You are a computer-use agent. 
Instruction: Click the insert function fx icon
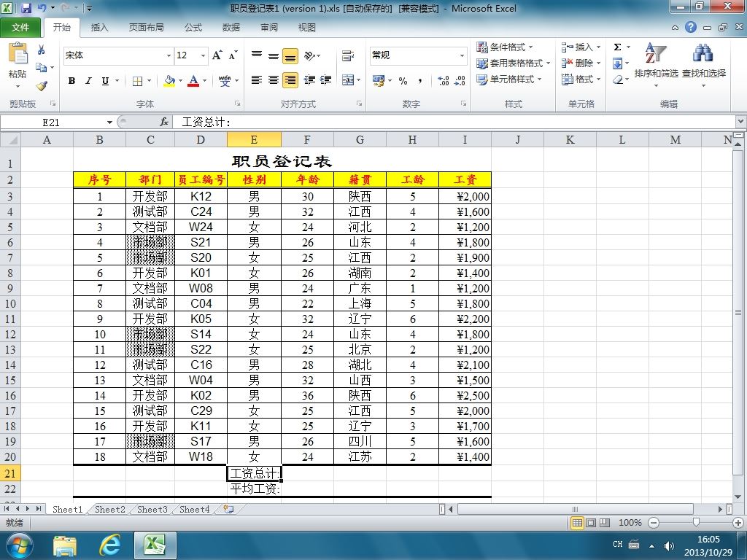pyautogui.click(x=164, y=122)
